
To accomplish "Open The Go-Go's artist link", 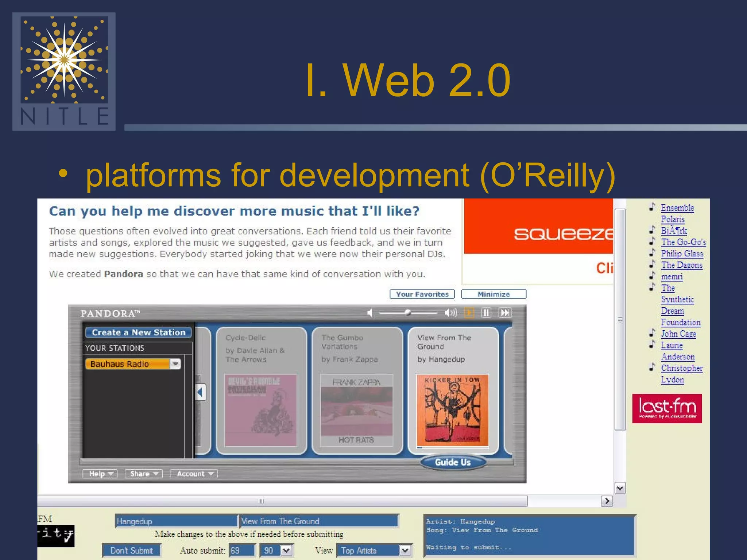I will tap(684, 242).
